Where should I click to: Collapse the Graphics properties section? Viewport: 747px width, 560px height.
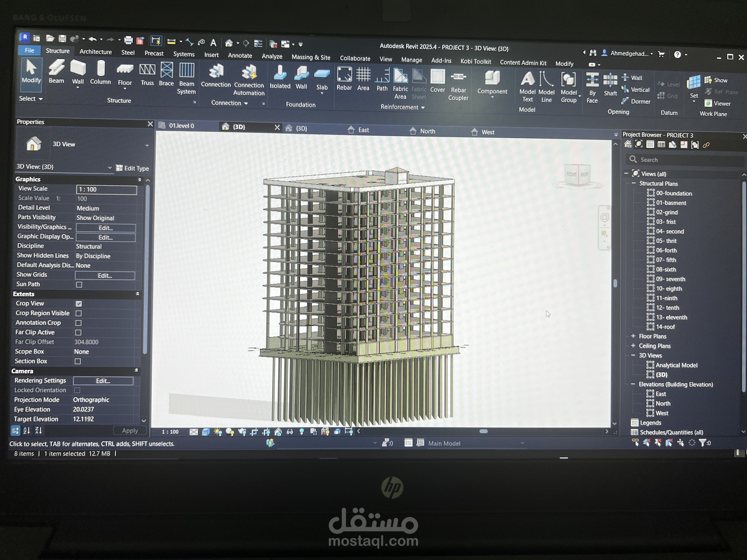[140, 180]
